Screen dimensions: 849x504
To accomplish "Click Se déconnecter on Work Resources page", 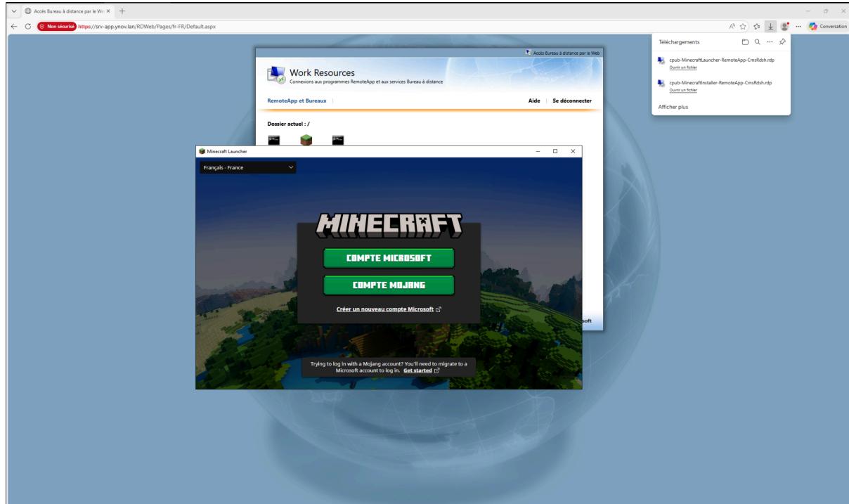I will [572, 101].
